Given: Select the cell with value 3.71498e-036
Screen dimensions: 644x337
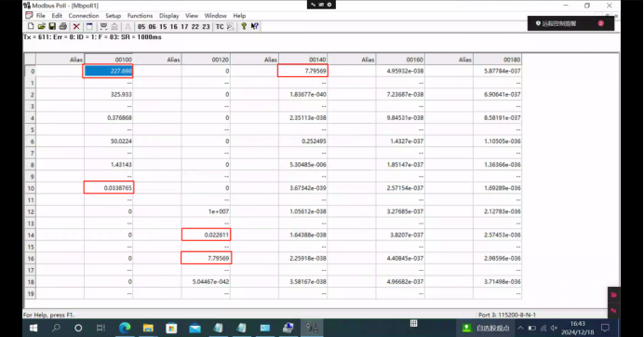Looking at the screenshot, I should click(497, 282).
